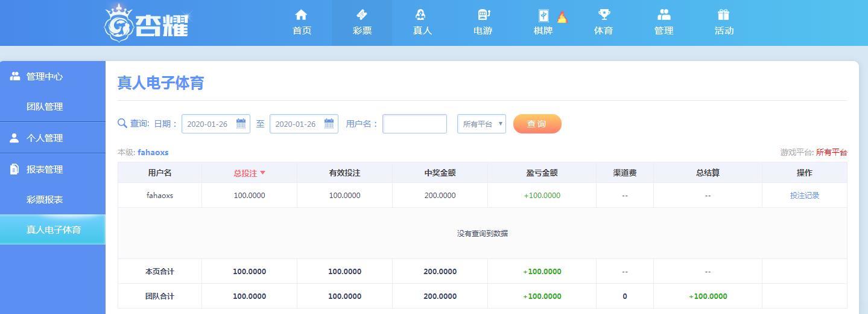Click the 渠道费 column header
The image size is (868, 314).
[624, 173]
